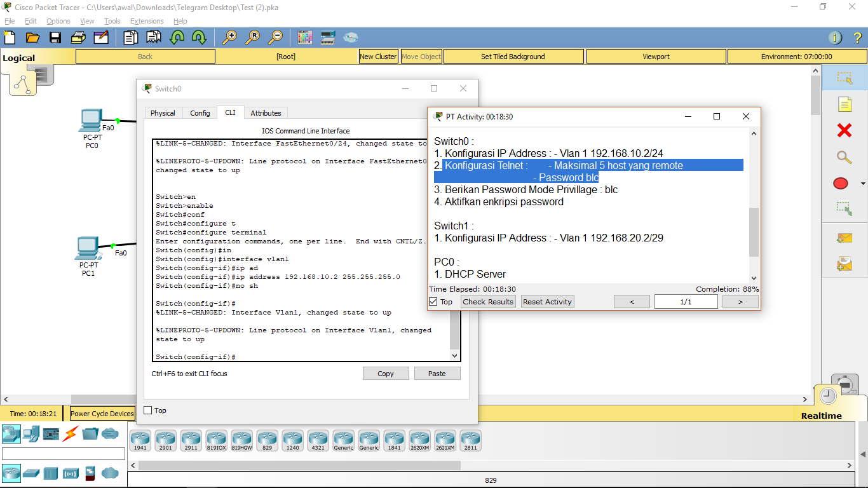Open the Tools menu
Screen dimensions: 868x488
click(112, 21)
